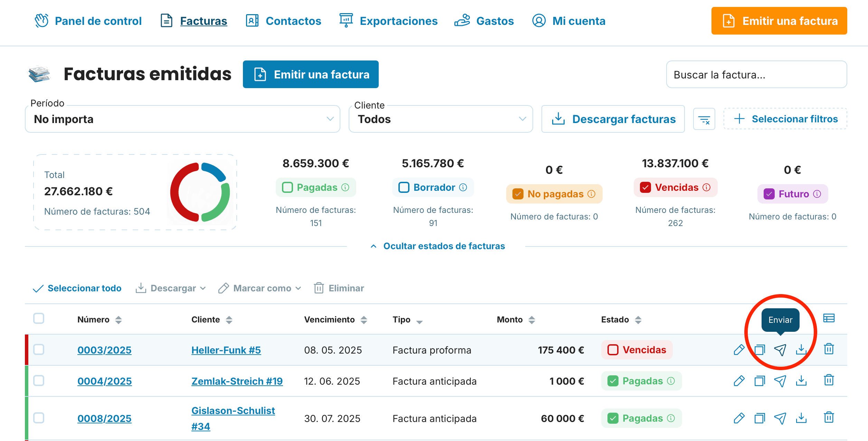868x441 pixels.
Task: Tick the header select-all checkbox in table
Action: click(39, 318)
